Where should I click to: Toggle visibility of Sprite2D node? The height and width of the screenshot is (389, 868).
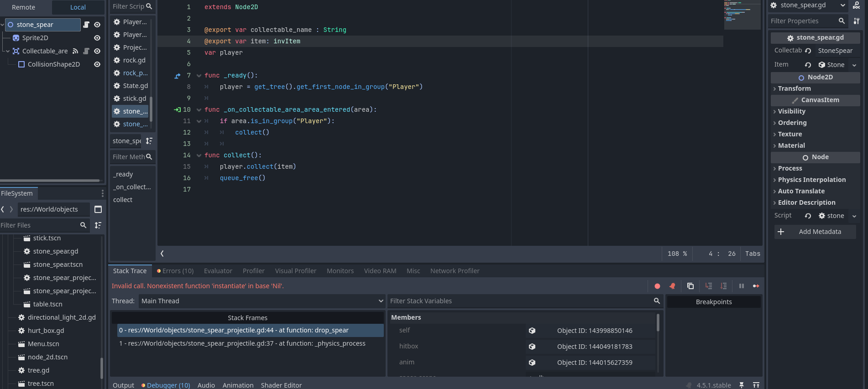click(97, 38)
